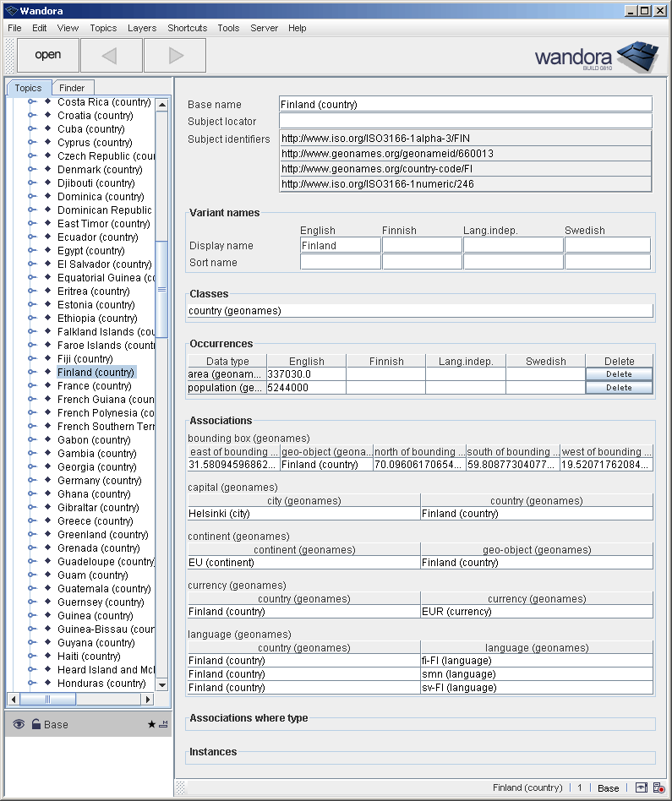Expand the France (country) tree node
Viewport: 672px width, 801px height.
[x=32, y=385]
